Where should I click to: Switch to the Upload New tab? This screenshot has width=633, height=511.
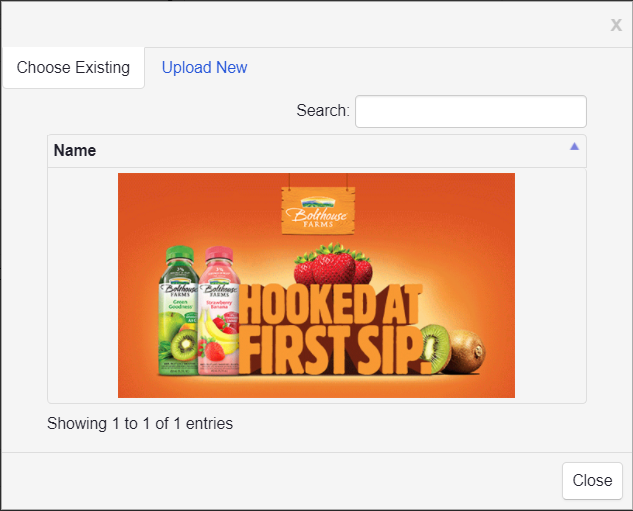point(204,67)
